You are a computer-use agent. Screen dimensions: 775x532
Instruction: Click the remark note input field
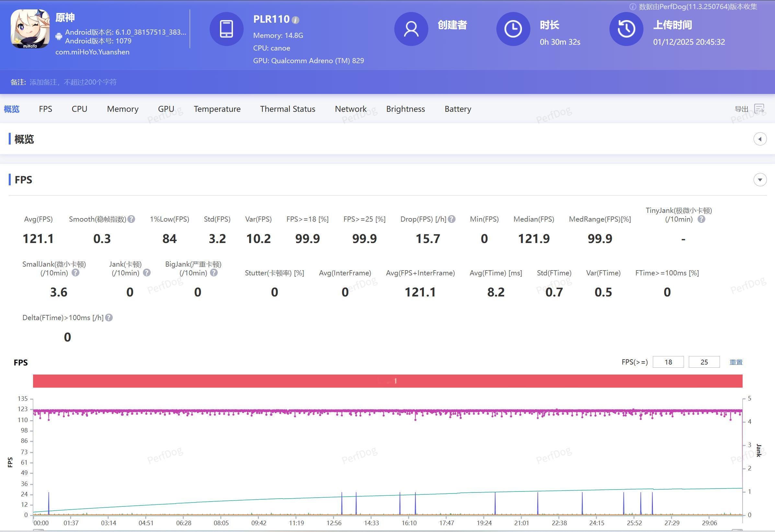click(x=73, y=82)
